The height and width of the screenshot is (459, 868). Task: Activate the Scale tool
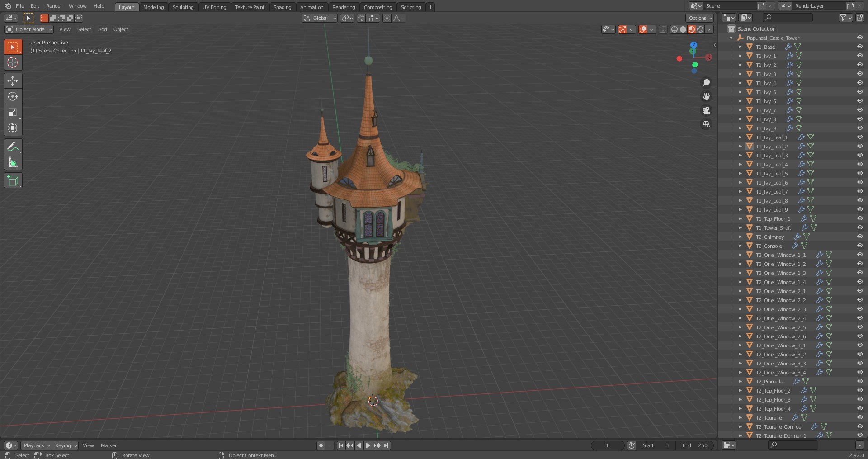click(13, 113)
